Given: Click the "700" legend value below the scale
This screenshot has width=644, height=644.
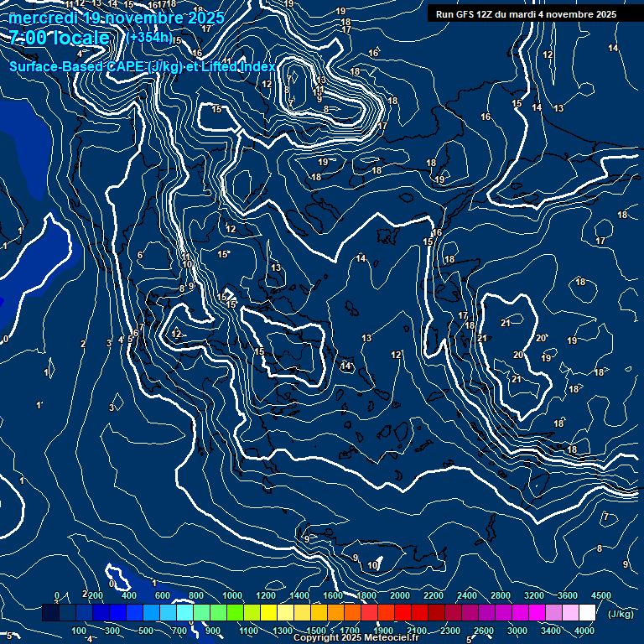Looking at the screenshot, I should coord(179,631).
